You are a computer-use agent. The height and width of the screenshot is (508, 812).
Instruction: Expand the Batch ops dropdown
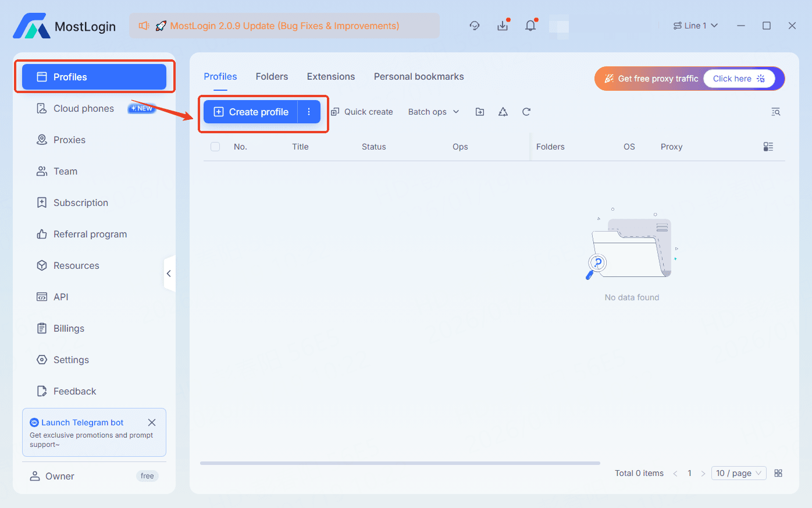433,111
